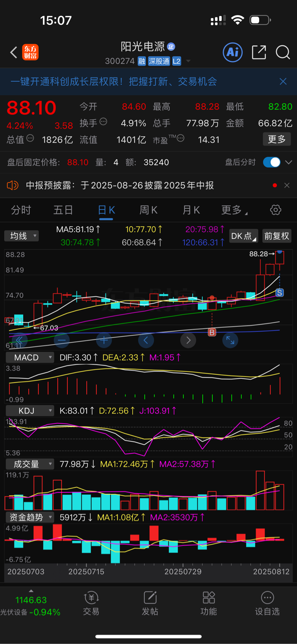Viewport: 297px width, 644px height.
Task: Tap the 换手 info icon
Action: 103,122
